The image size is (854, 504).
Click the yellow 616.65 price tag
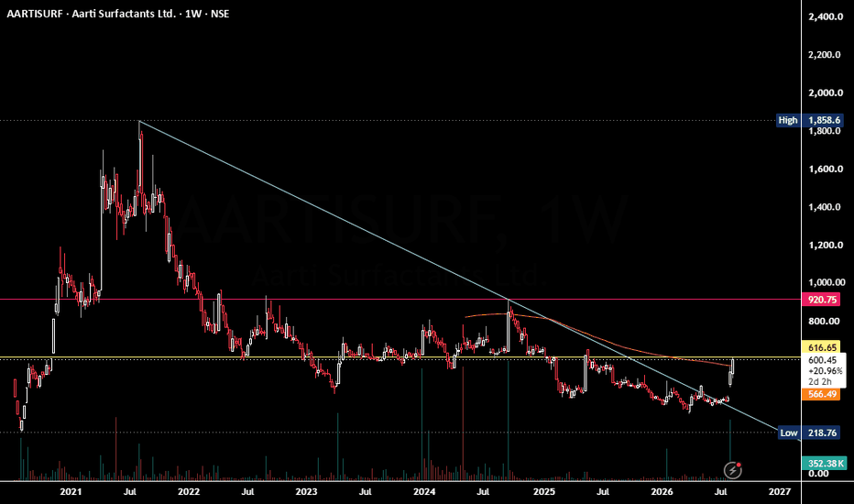point(822,347)
